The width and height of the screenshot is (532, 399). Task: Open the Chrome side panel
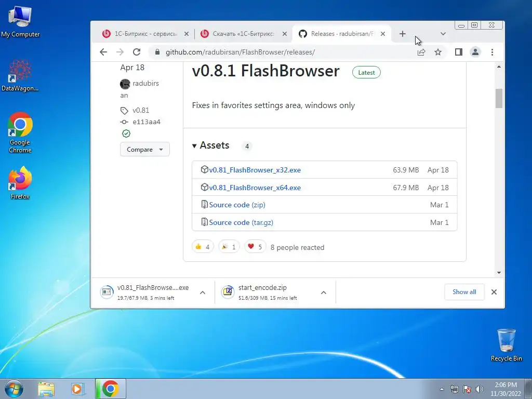[x=458, y=52]
